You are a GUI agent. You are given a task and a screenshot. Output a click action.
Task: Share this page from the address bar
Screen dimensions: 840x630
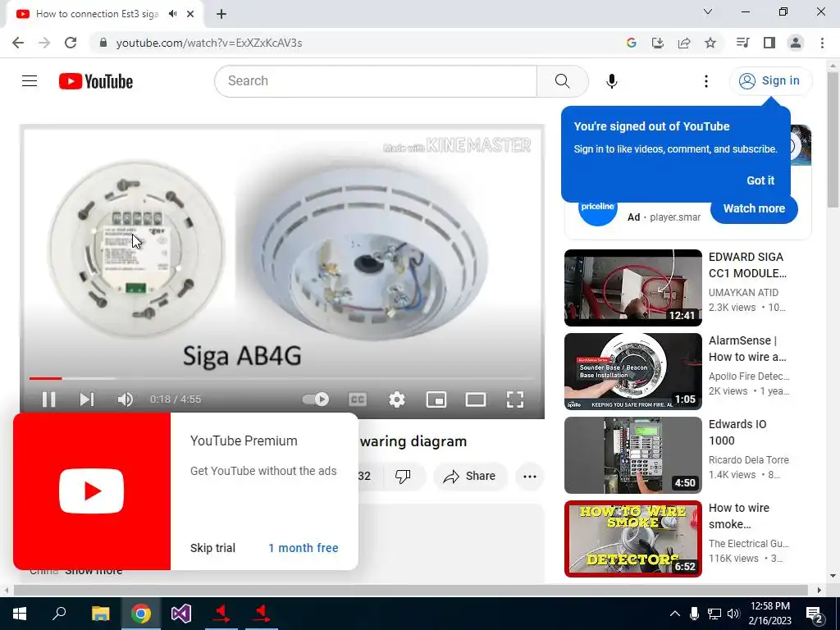(x=684, y=43)
